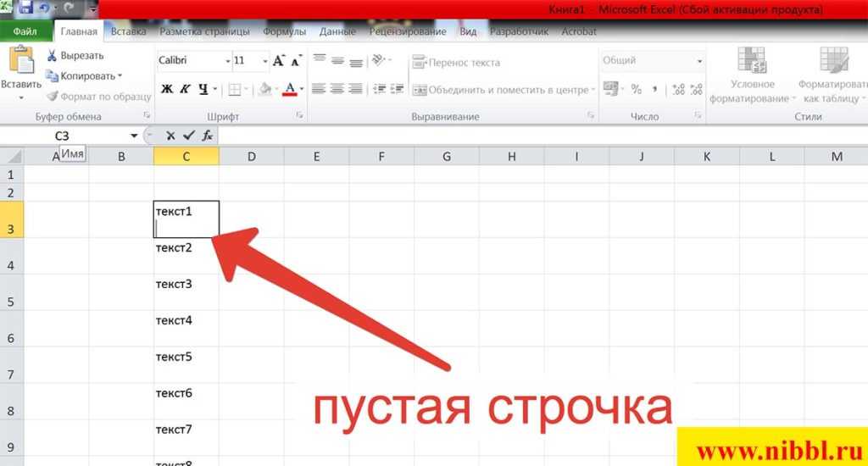
Task: Click the Insert Function fx icon
Action: (x=208, y=136)
